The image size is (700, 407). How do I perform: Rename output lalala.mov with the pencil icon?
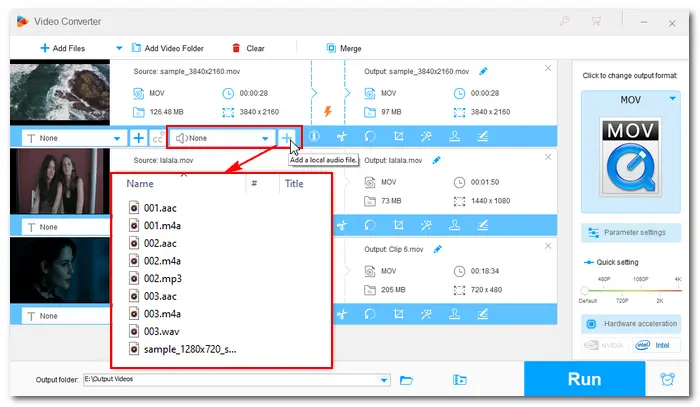click(436, 160)
